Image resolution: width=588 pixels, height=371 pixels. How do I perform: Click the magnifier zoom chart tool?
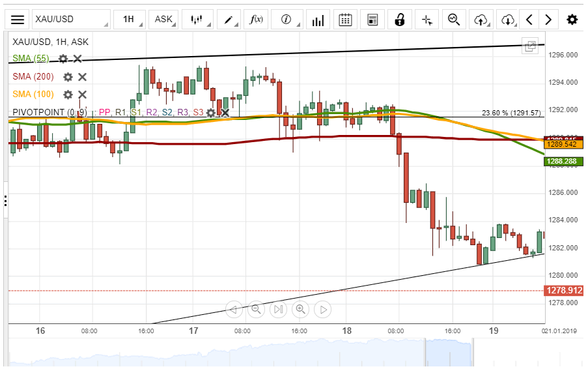[x=454, y=20]
